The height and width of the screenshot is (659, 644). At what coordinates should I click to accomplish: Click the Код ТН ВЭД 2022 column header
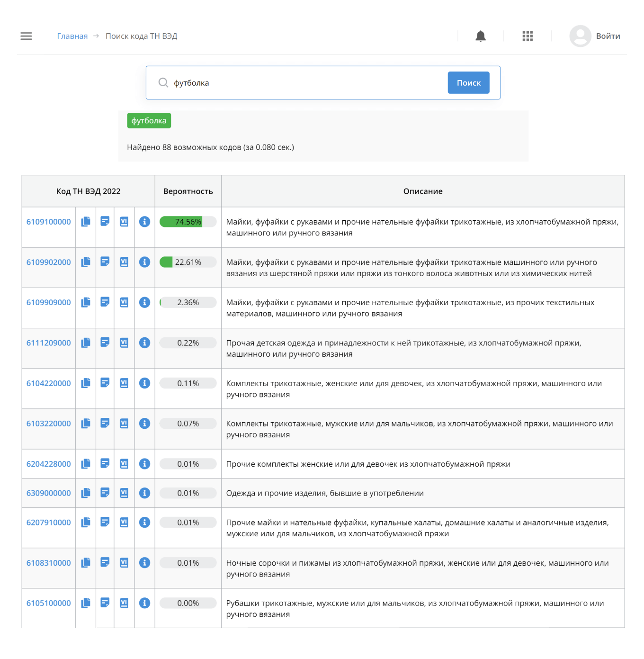pos(89,191)
